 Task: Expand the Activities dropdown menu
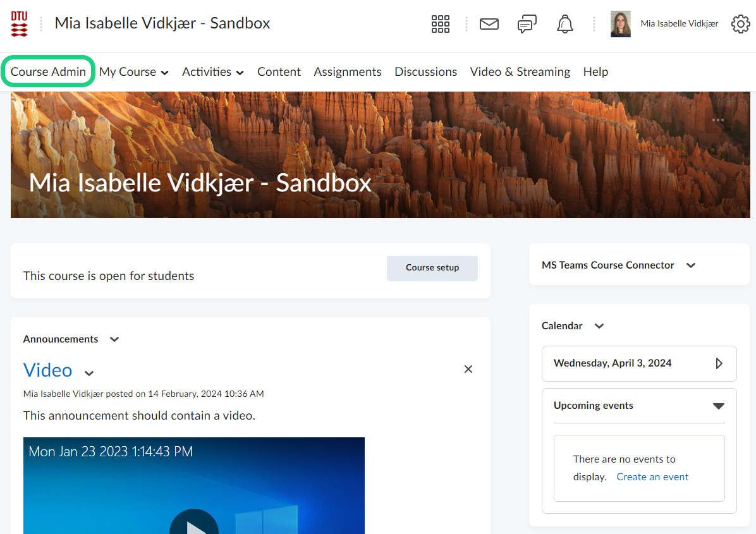coord(213,72)
